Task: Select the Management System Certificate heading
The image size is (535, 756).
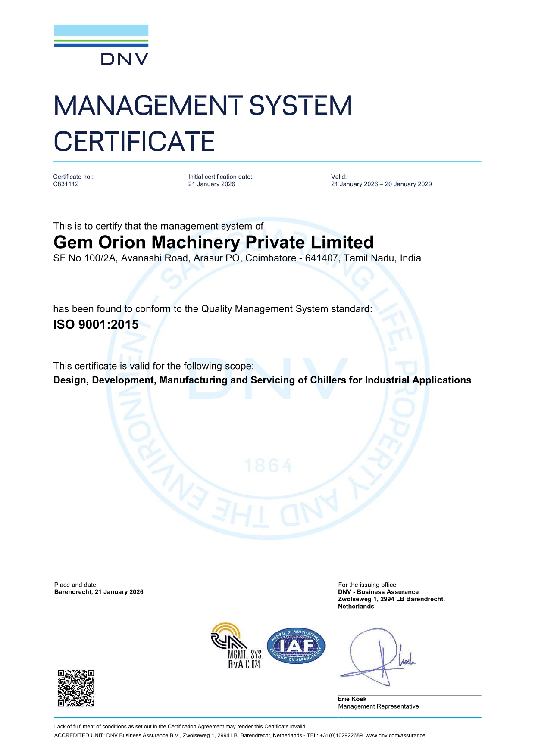Action: tap(203, 124)
